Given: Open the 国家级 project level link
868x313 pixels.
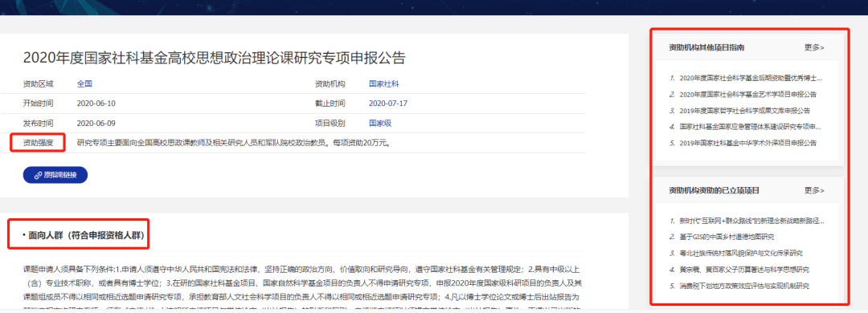Looking at the screenshot, I should pos(380,123).
